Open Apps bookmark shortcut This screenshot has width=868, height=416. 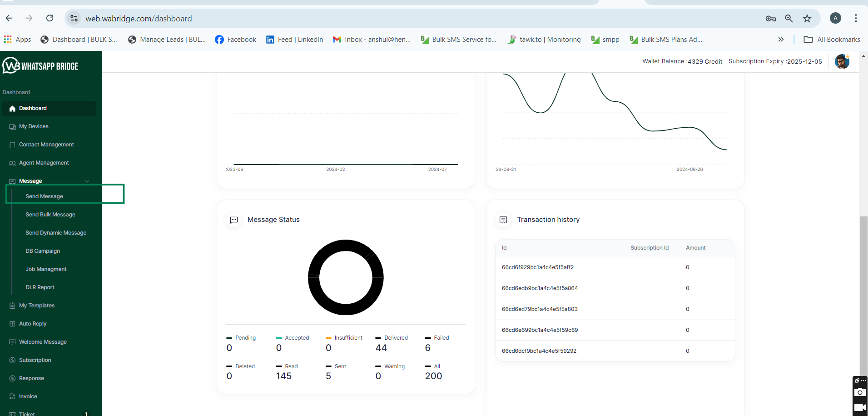(x=17, y=40)
